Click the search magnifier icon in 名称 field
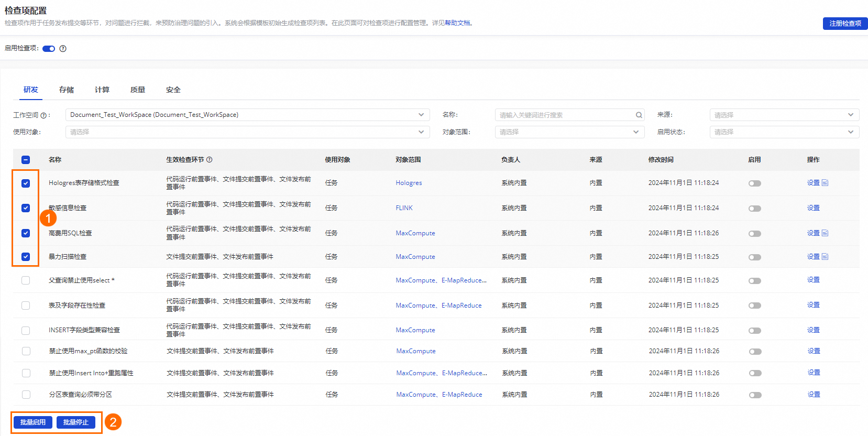868x436 pixels. point(639,115)
